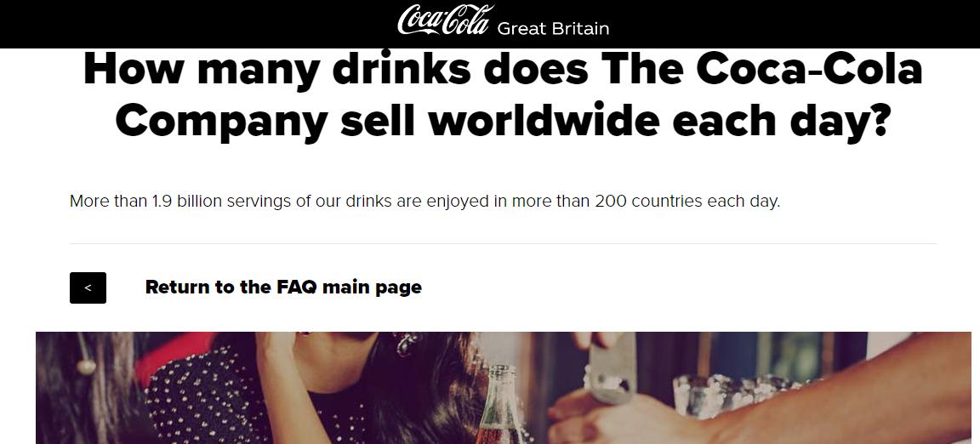Click the glass Coca-Cola bottle in the photo
The image size is (980, 444).
pyautogui.click(x=499, y=407)
